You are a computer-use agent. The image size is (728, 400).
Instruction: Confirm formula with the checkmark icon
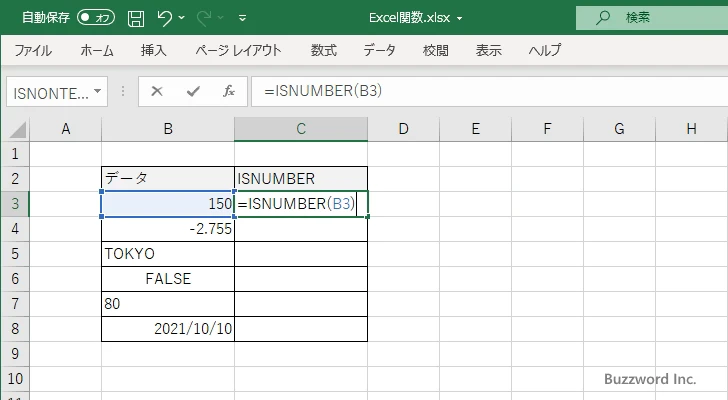click(x=193, y=91)
